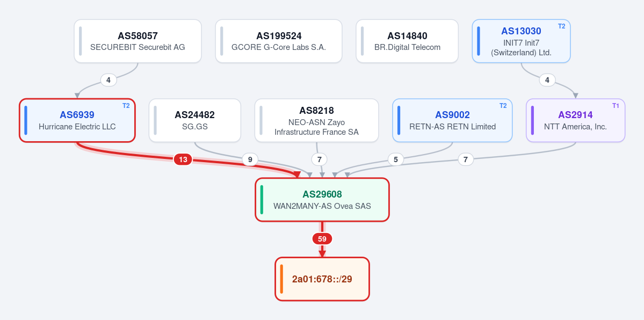644x320 pixels.
Task: Select the 2a01:678::/29 prefix node
Action: (x=322, y=279)
